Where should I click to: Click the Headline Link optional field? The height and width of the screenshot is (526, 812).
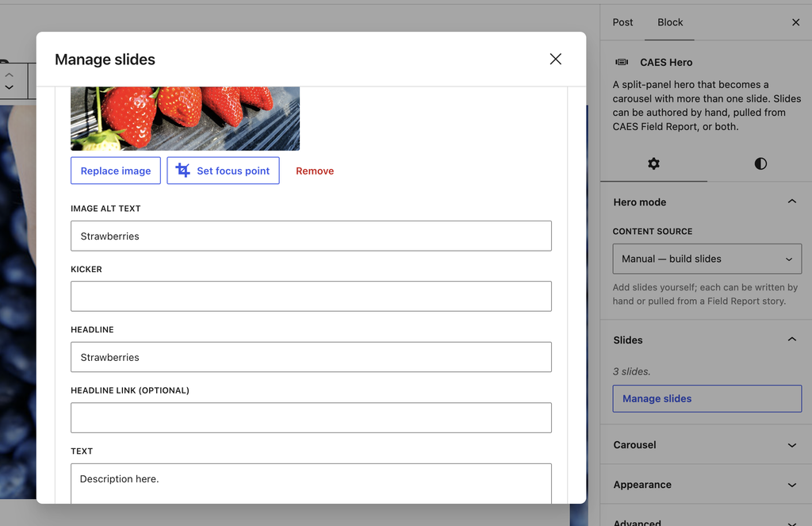[x=311, y=417]
